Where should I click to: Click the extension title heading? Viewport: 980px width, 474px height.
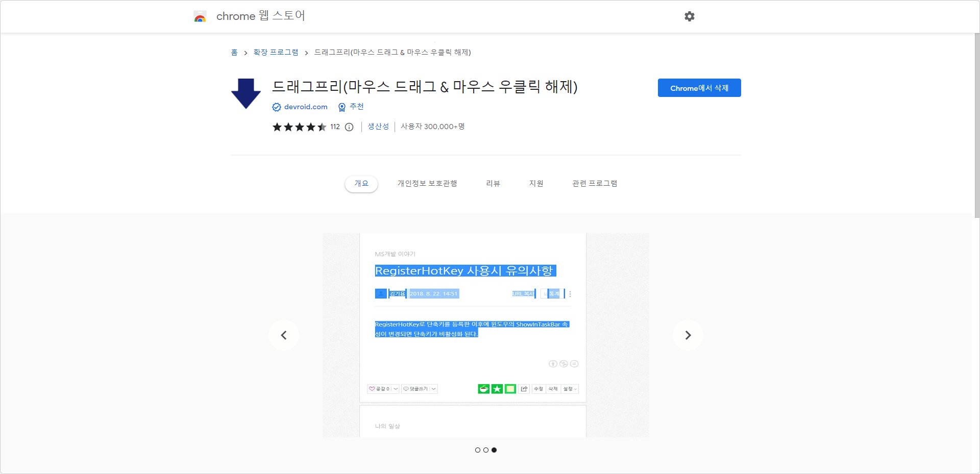pyautogui.click(x=425, y=87)
